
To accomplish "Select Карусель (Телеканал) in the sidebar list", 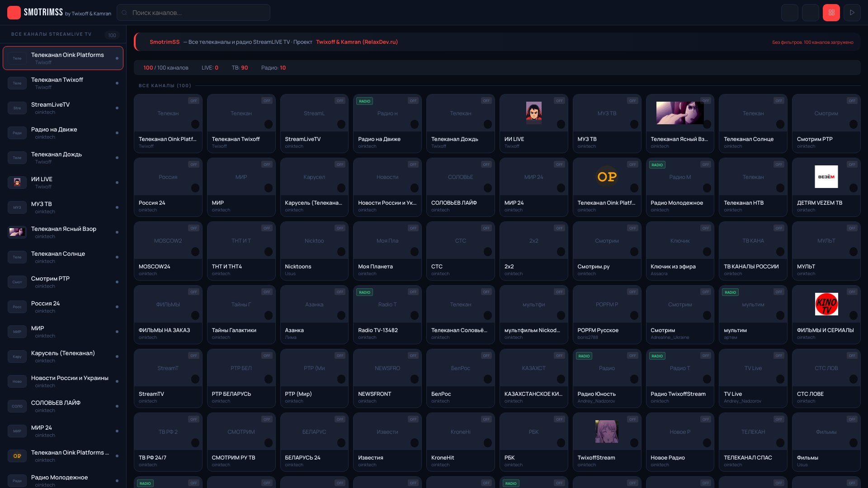I will [x=63, y=357].
